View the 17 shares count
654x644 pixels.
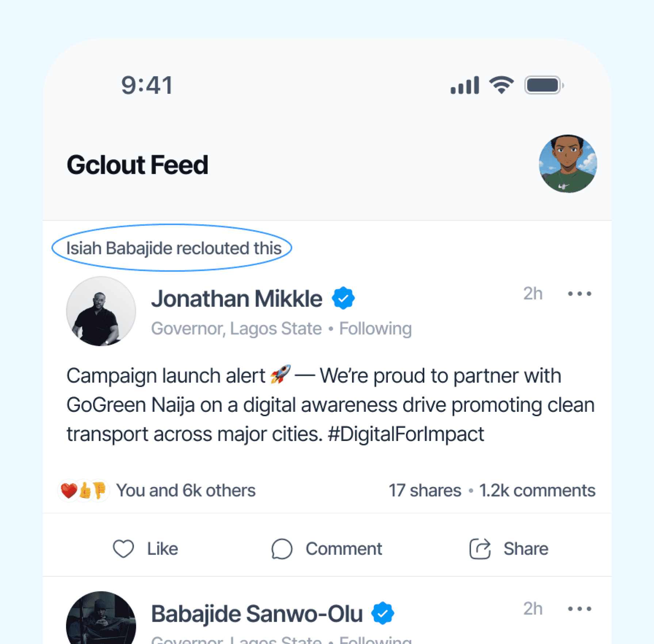[x=425, y=490]
